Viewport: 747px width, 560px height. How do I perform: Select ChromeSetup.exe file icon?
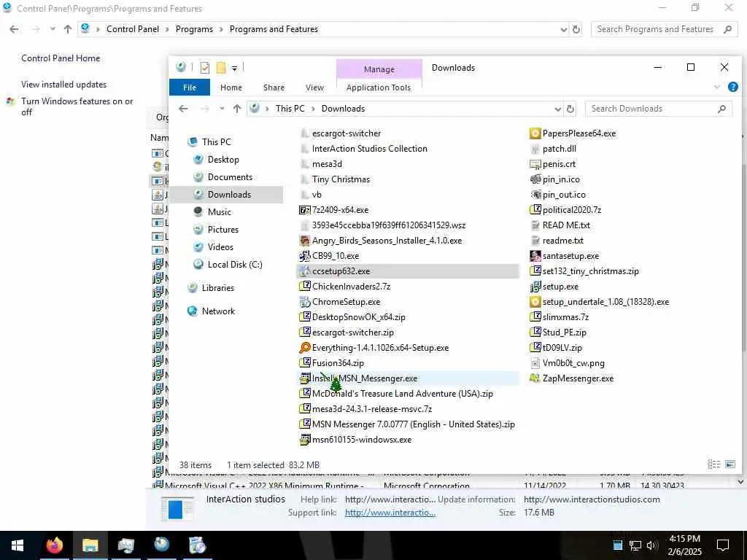click(304, 301)
